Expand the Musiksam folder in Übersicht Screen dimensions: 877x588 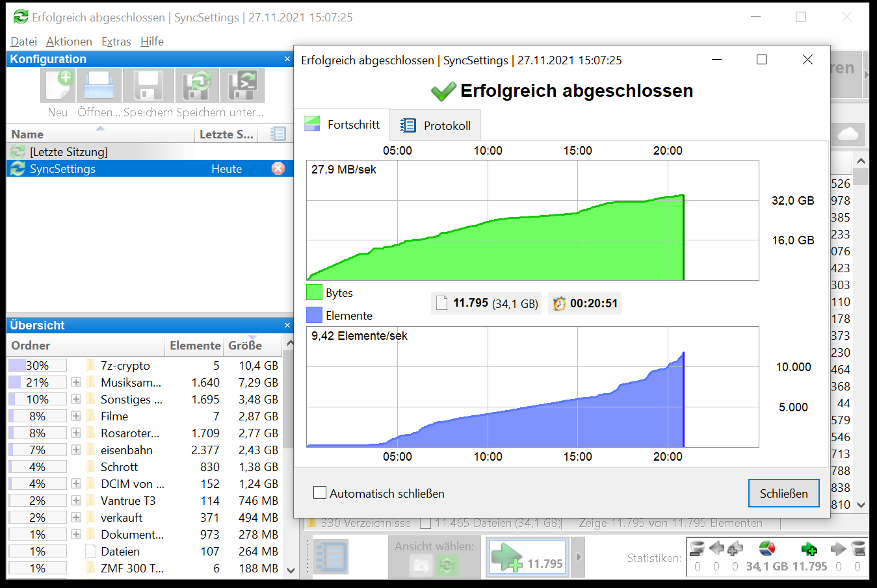click(75, 382)
